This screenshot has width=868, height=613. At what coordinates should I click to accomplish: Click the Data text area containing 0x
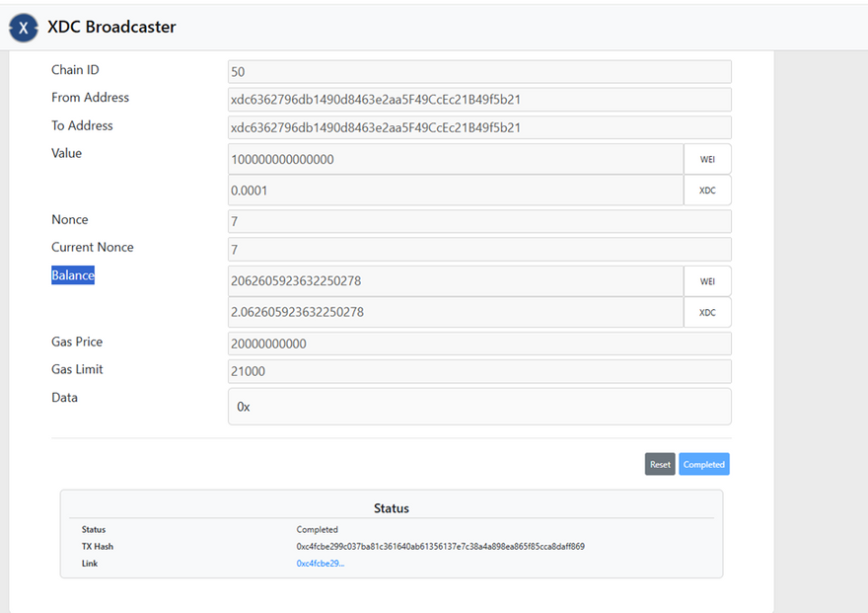tap(479, 407)
